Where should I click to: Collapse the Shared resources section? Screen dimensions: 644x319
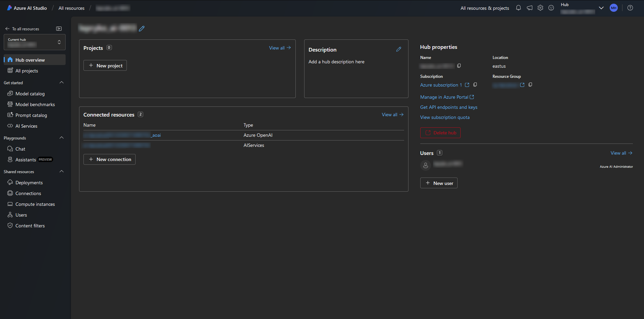[x=61, y=171]
